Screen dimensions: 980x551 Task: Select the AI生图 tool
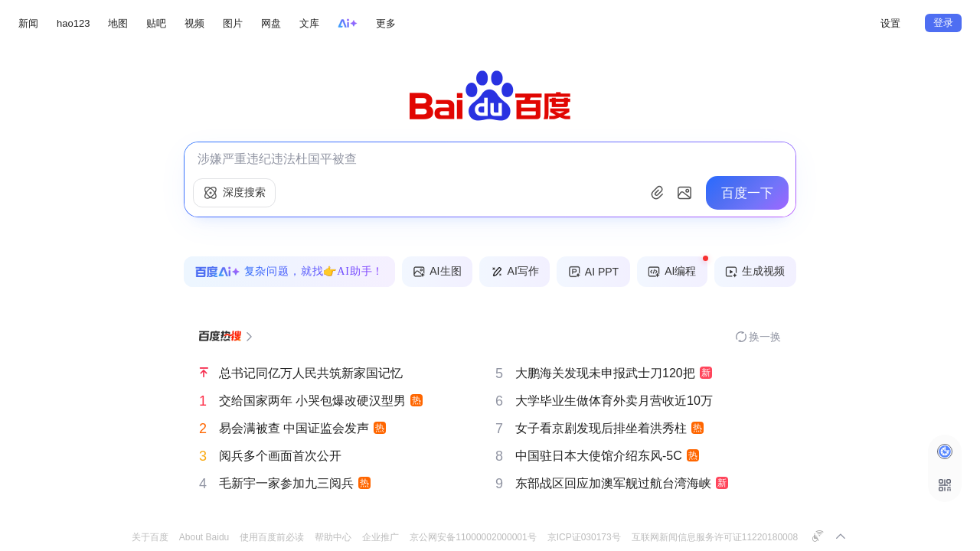437,272
